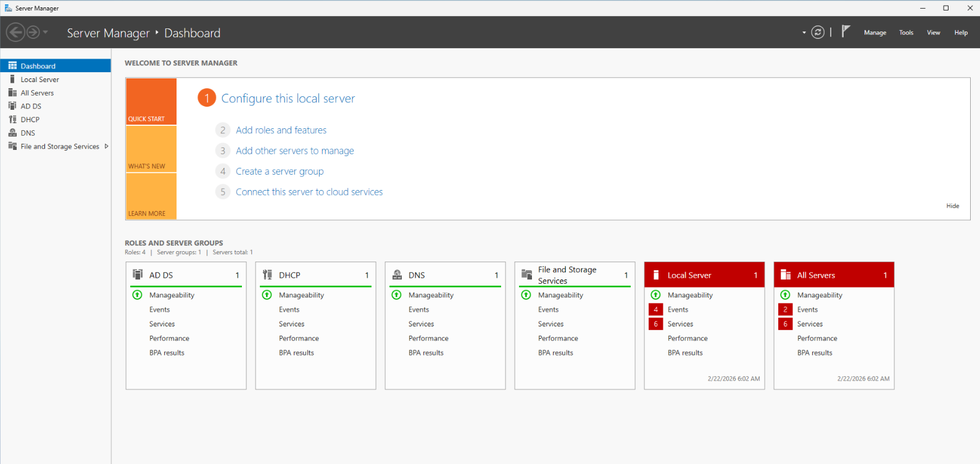Viewport: 980px width, 464px height.
Task: Click the AD DS tile header icon
Action: pos(138,275)
